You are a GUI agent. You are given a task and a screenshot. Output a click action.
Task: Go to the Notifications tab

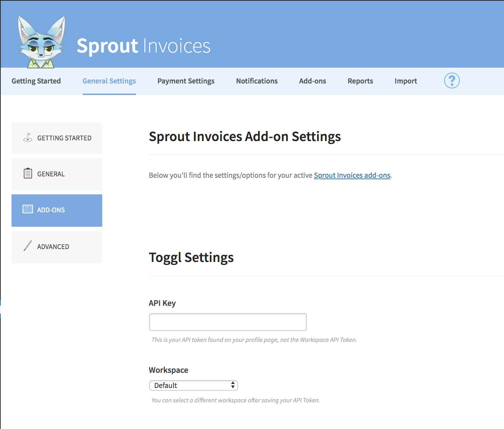click(x=257, y=81)
